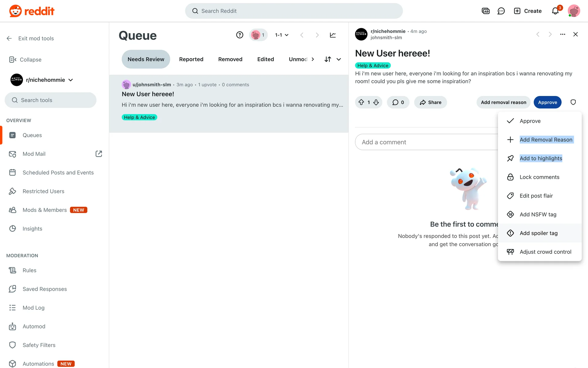Image resolution: width=588 pixels, height=368 pixels.
Task: Open the chat messages icon
Action: (501, 11)
